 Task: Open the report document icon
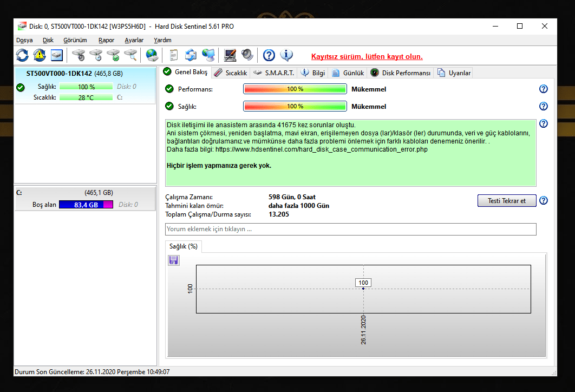pos(173,55)
